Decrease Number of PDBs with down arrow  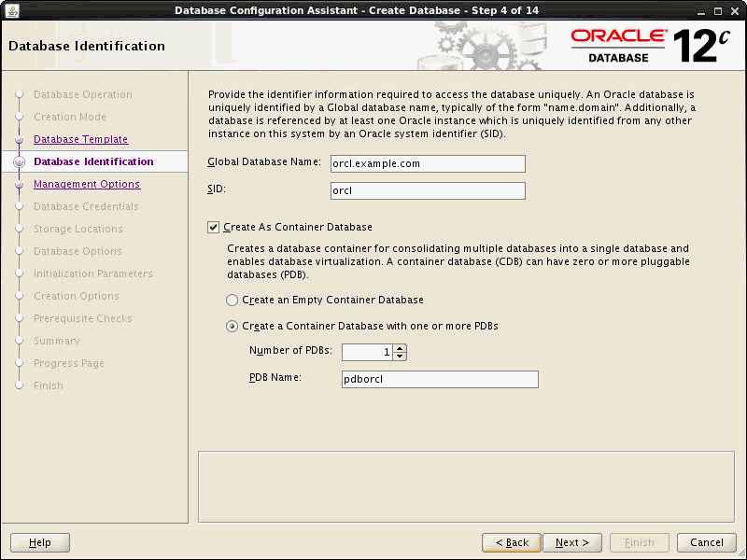click(400, 357)
